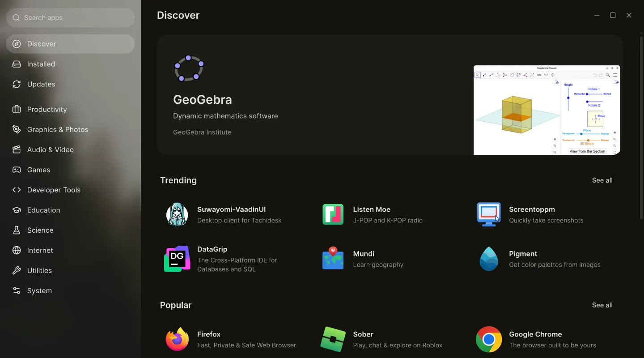
Task: Click the "Learn geography" description text
Action: click(378, 264)
